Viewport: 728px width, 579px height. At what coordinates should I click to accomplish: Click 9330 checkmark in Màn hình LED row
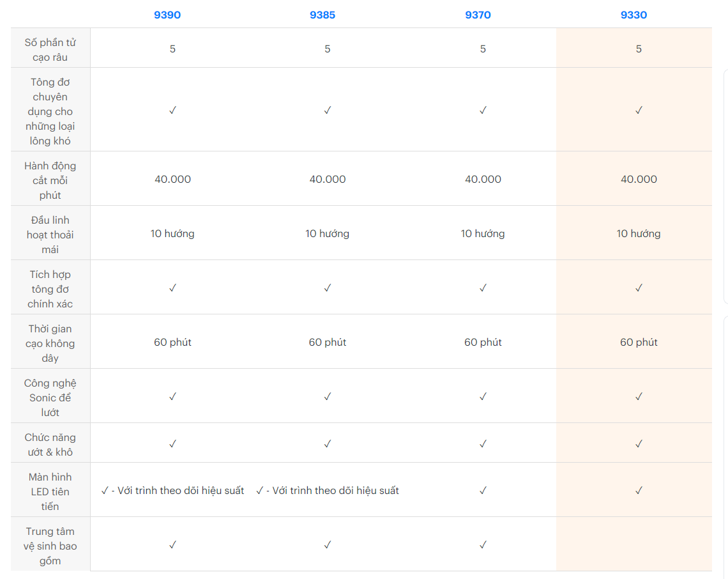click(639, 490)
